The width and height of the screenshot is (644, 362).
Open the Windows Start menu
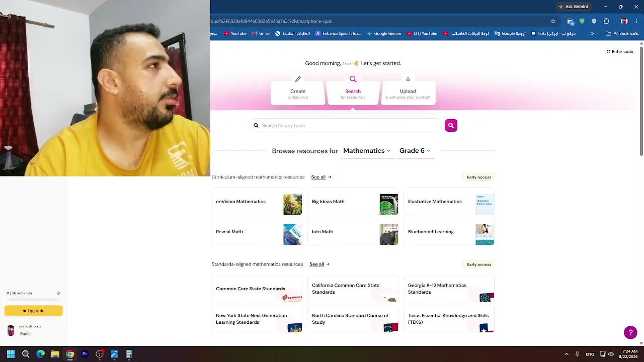point(11,354)
